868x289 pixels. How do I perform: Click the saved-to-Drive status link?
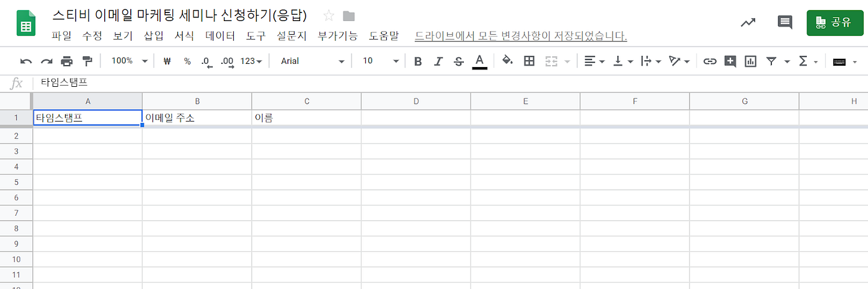[x=521, y=37]
